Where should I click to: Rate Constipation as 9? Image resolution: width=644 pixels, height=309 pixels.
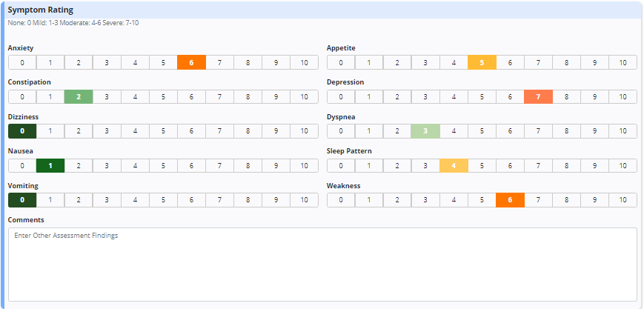[276, 97]
